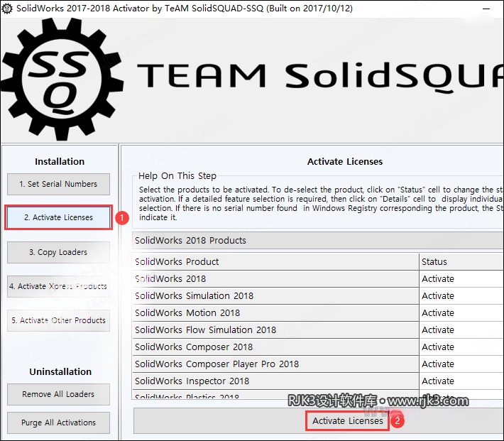Click the Installation section heading
The height and width of the screenshot is (441, 504).
[x=60, y=161]
